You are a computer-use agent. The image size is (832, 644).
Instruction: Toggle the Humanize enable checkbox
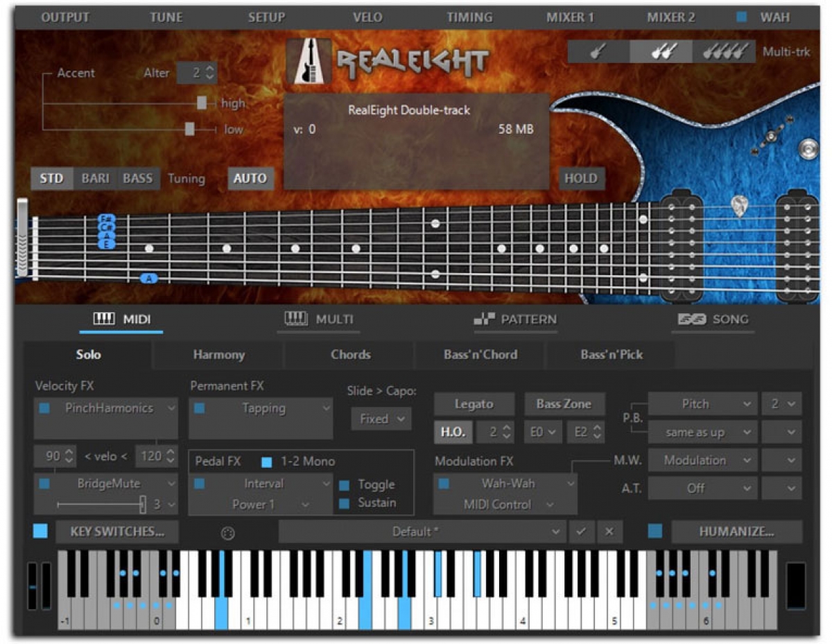(x=655, y=532)
